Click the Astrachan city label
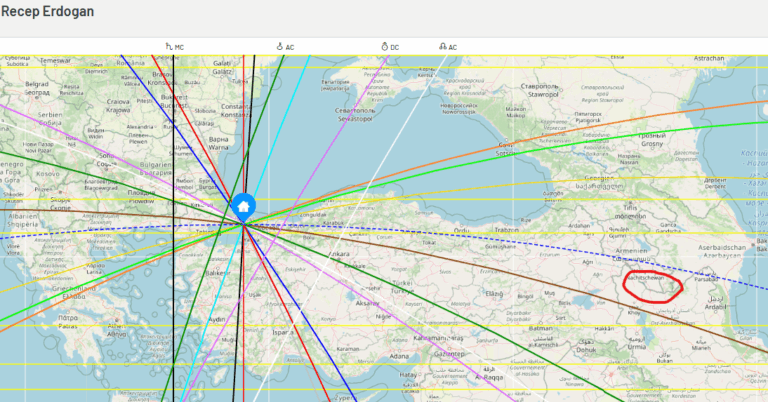The height and width of the screenshot is (402, 768). [709, 58]
